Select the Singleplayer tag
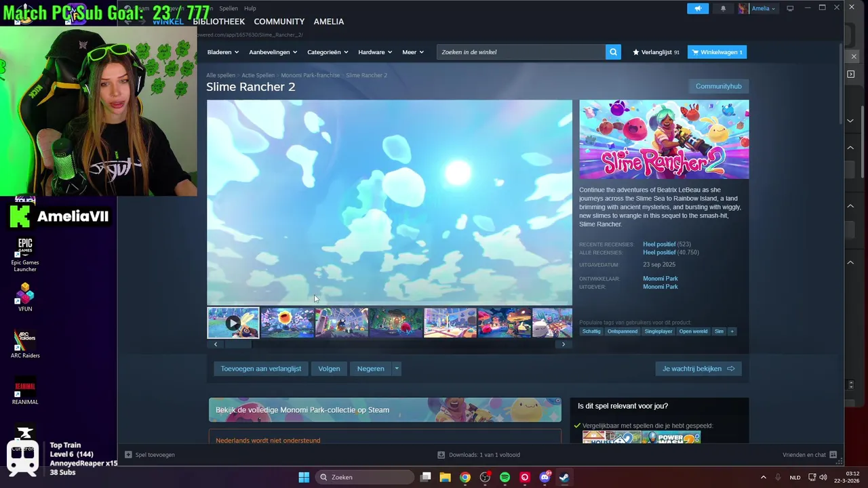Viewport: 868px width, 488px height. point(658,331)
